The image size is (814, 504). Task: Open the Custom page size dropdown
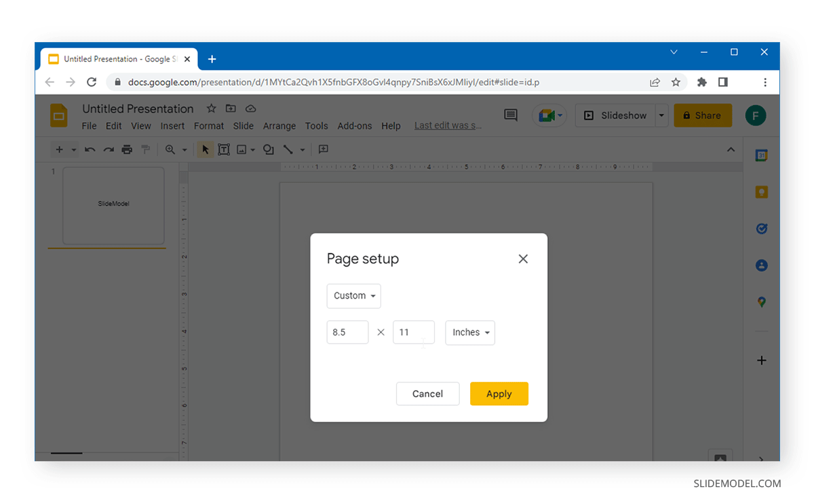point(353,296)
